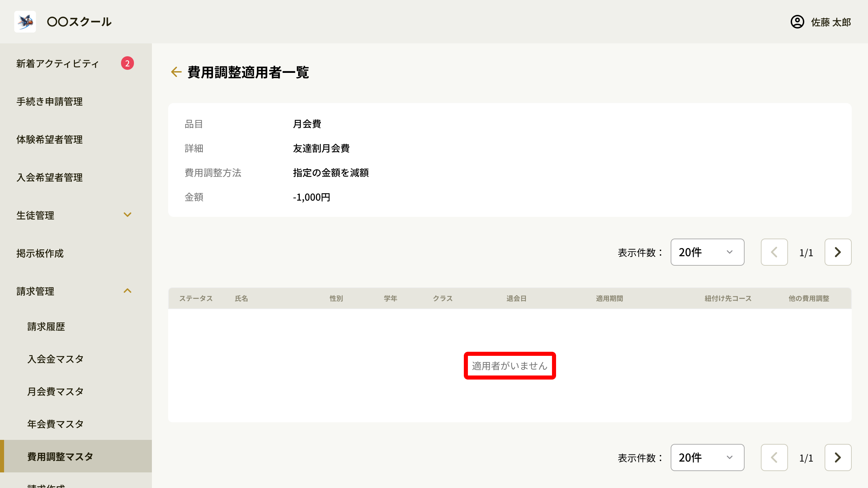This screenshot has height=488, width=868.
Task: Click the -1,000円 amount value
Action: [x=312, y=197]
